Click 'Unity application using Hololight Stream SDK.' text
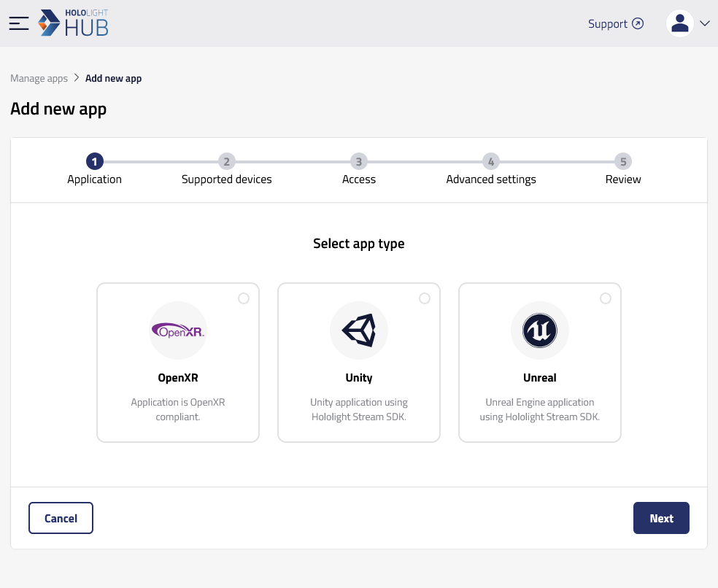Screen dimensions: 718x588 click(359, 409)
